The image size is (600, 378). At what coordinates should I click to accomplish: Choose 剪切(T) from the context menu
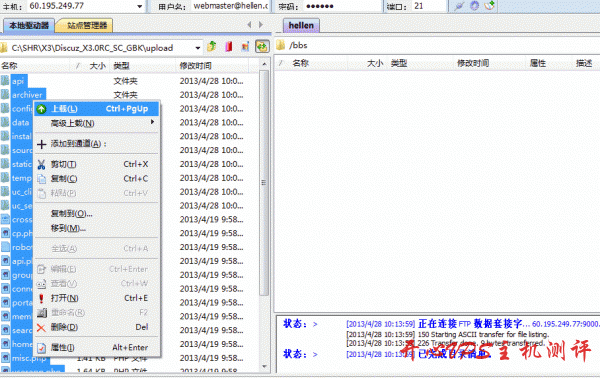click(x=96, y=165)
